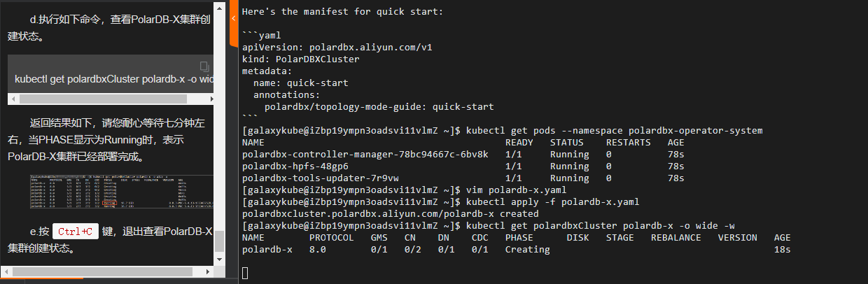This screenshot has width=868, height=284.
Task: Click the tutorial scrollbar down arrow
Action: pyautogui.click(x=220, y=260)
